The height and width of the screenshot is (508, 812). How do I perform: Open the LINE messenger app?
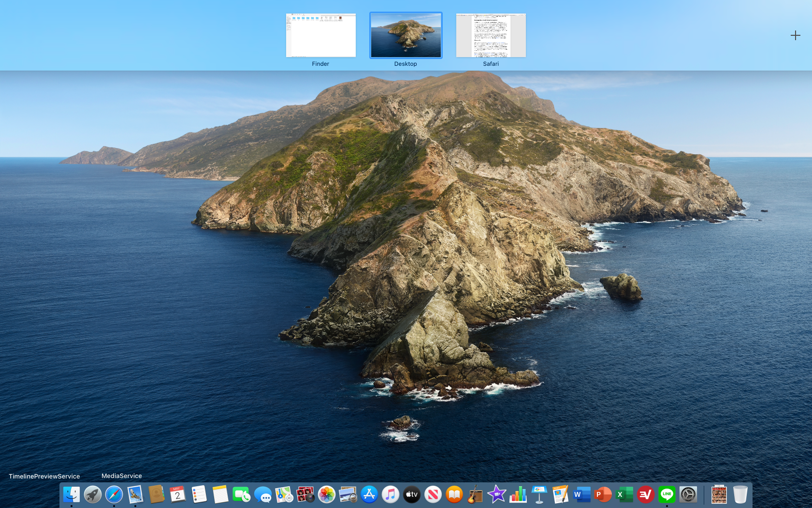(x=667, y=494)
